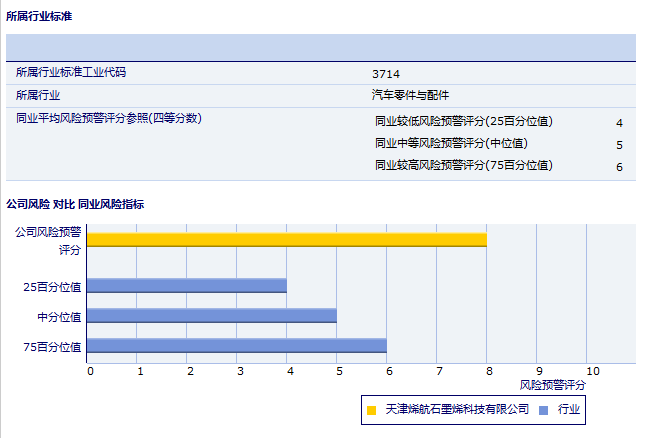Viewport: 648px width, 438px height.
Task: Select the 汽车零件与配件 industry value
Action: (410, 95)
